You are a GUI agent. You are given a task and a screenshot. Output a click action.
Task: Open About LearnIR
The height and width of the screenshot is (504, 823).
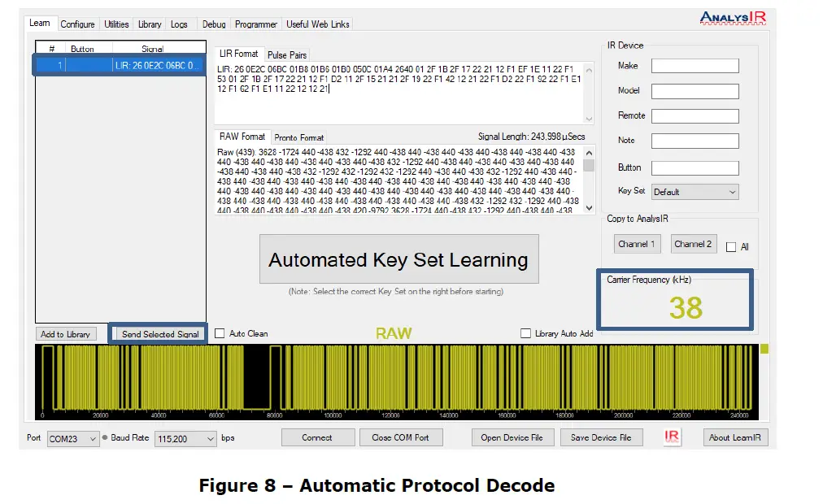[x=734, y=437]
